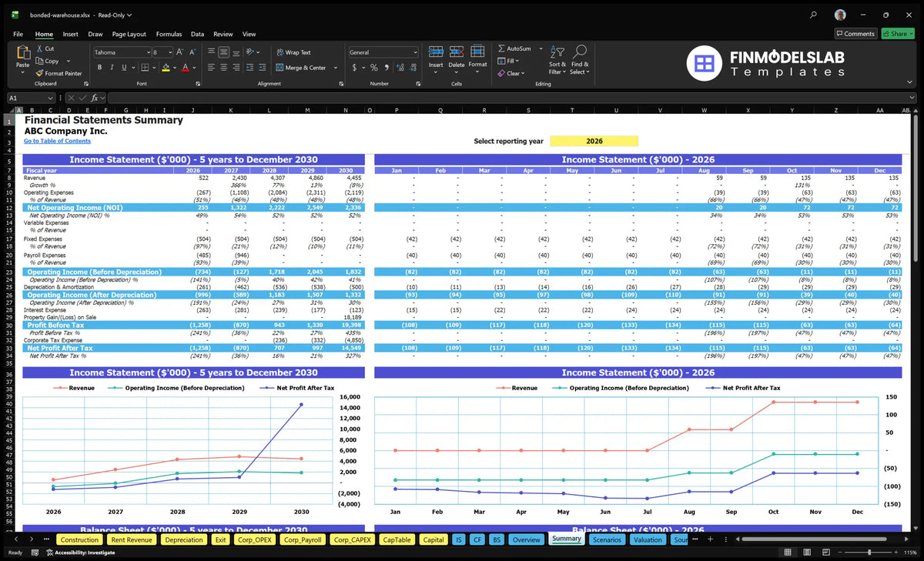The width and height of the screenshot is (924, 561).
Task: Apply Comma Style format
Action: 387,68
